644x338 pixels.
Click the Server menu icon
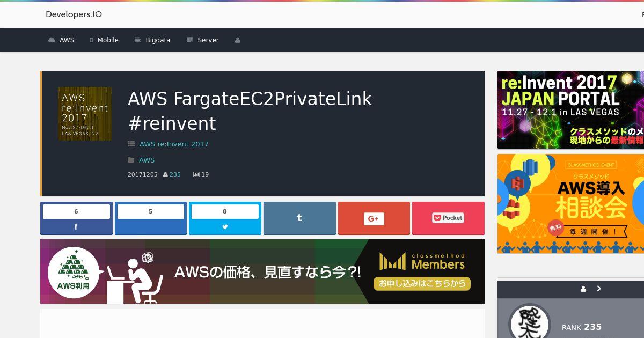[190, 40]
